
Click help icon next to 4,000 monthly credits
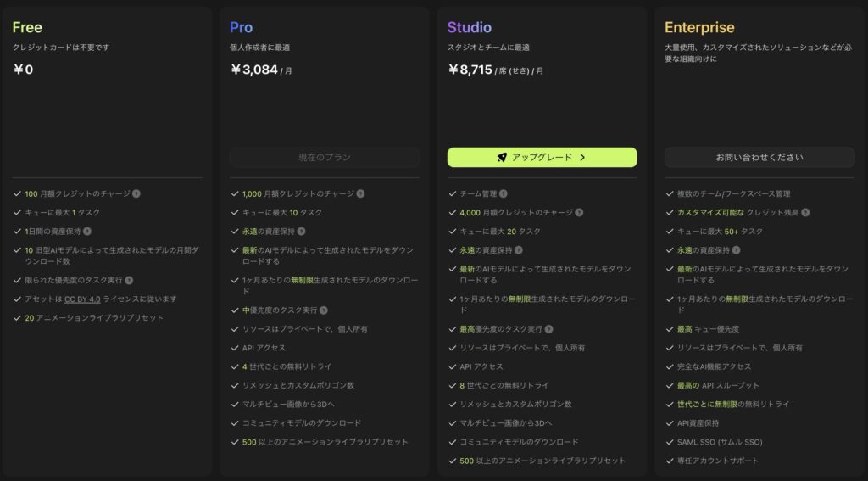click(578, 213)
